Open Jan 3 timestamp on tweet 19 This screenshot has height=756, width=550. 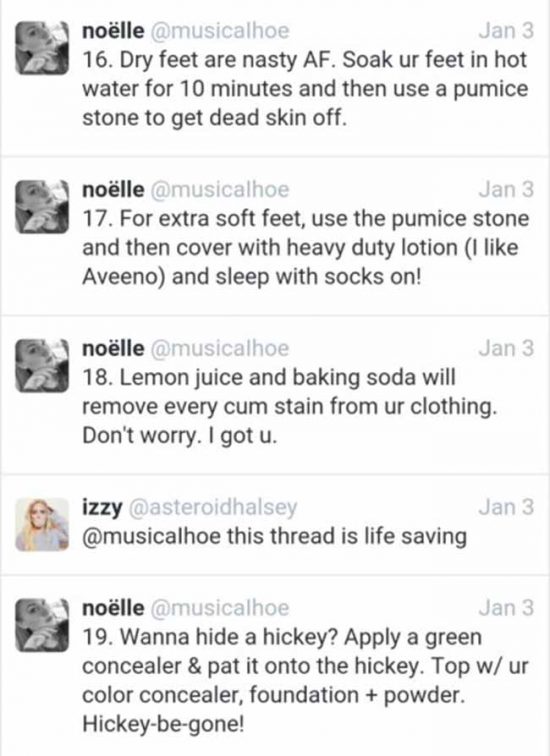click(506, 608)
